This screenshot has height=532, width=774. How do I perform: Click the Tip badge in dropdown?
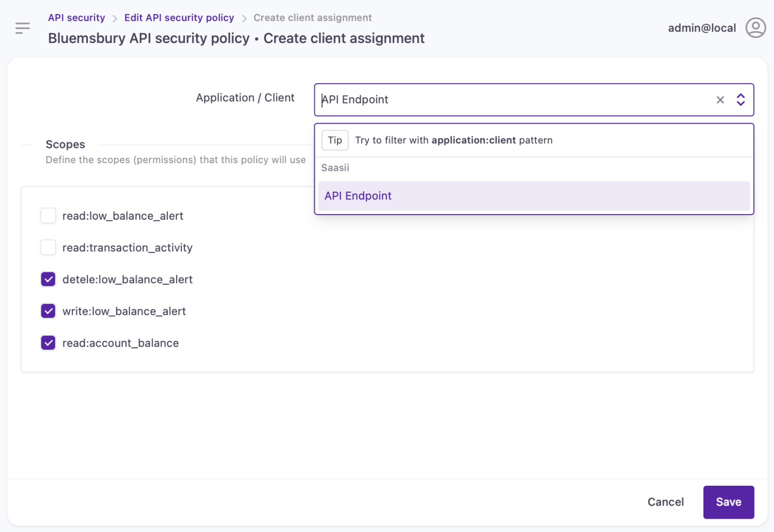[x=335, y=140]
